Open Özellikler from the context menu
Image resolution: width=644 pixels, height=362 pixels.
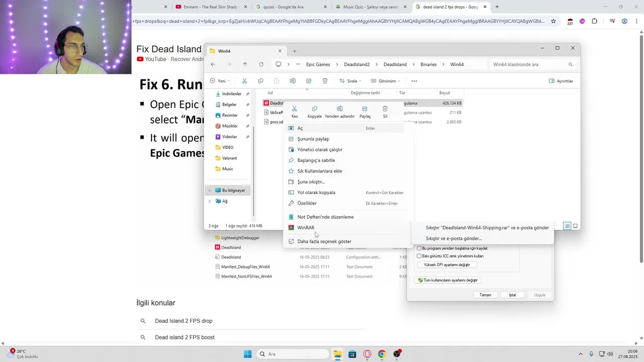click(x=345, y=203)
